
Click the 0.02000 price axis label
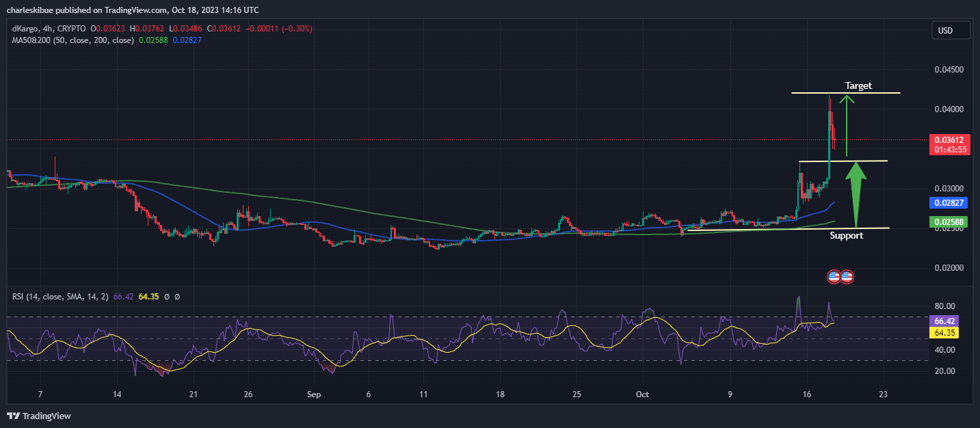click(949, 268)
